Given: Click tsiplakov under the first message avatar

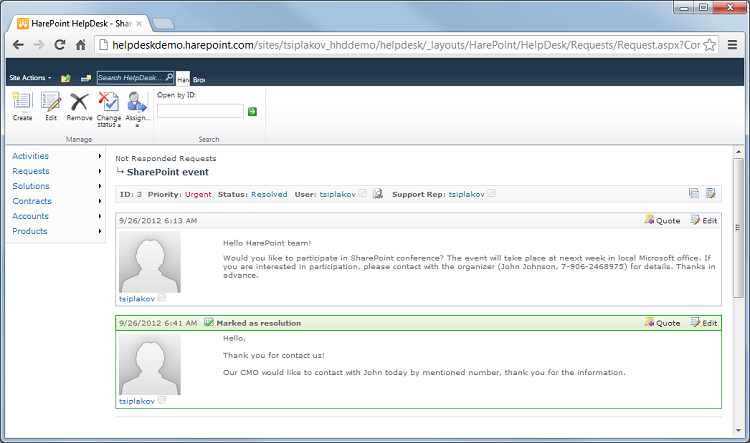Looking at the screenshot, I should pos(137,299).
